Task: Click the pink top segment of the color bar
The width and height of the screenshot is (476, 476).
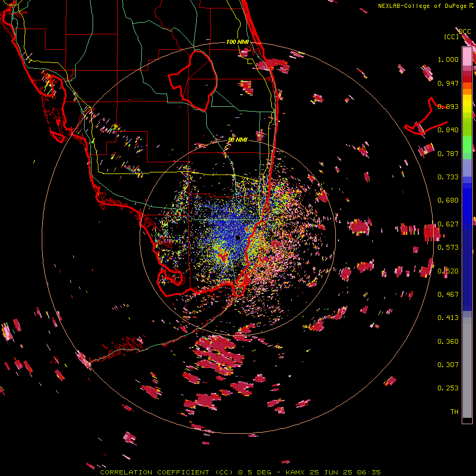Action: (x=467, y=56)
